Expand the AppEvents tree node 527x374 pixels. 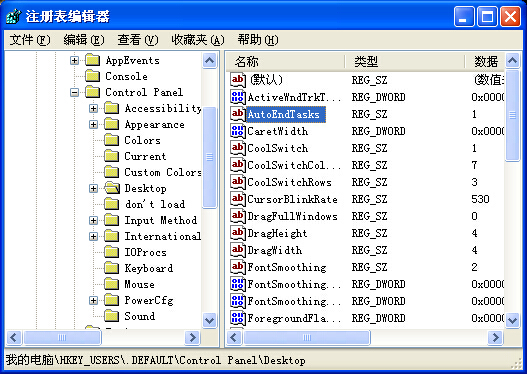[x=74, y=60]
